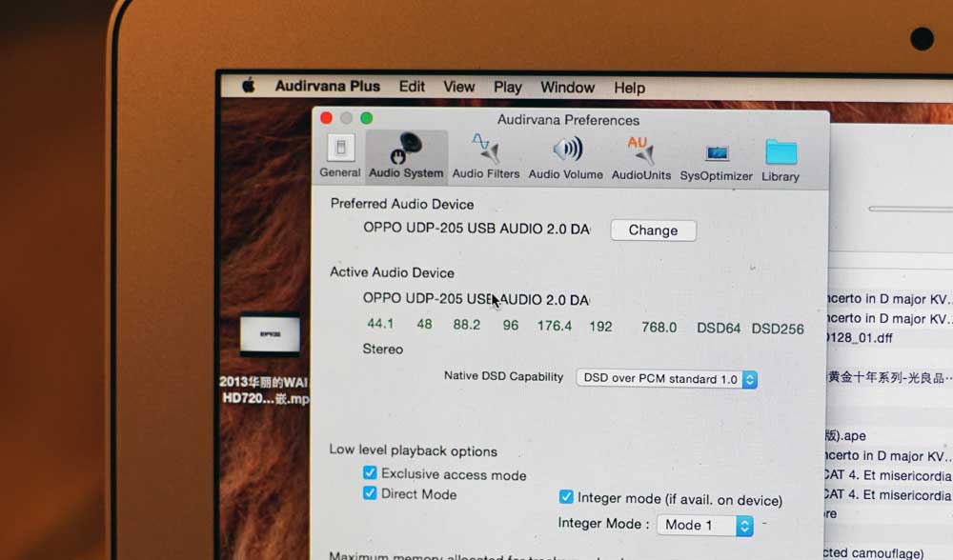Click the green zoom button of Preferences
The height and width of the screenshot is (560, 953).
click(367, 118)
